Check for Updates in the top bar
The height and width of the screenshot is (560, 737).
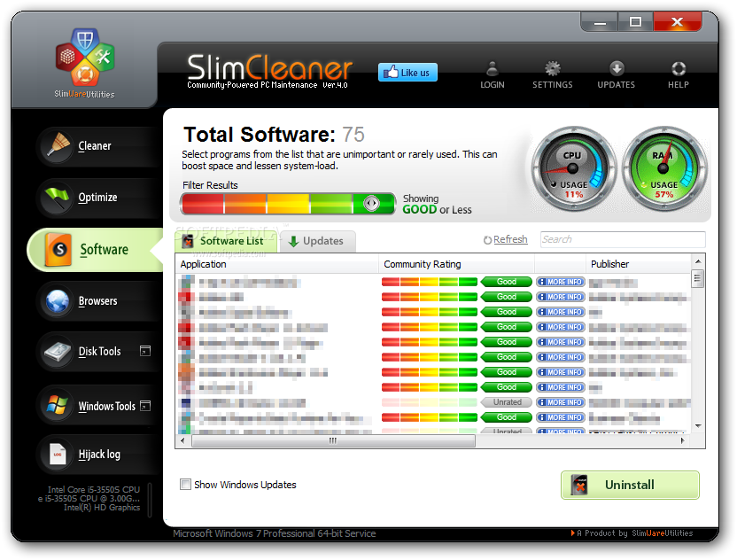click(617, 74)
